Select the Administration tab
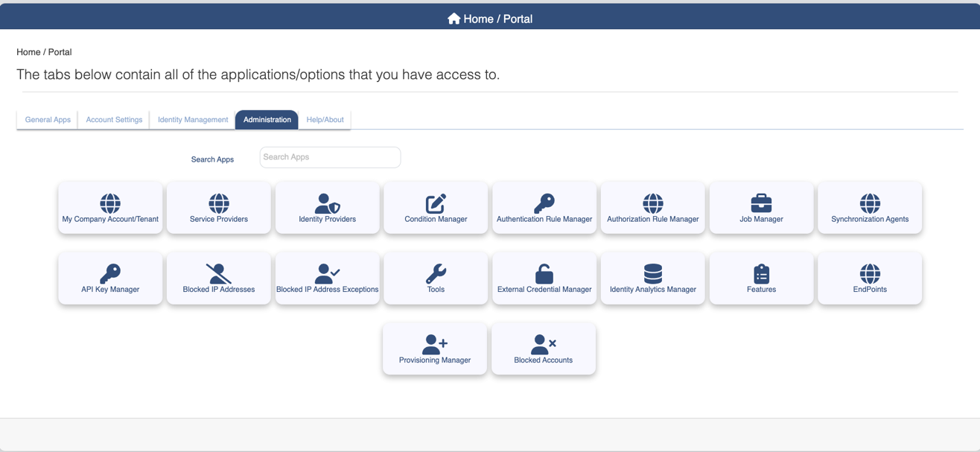 (x=267, y=119)
